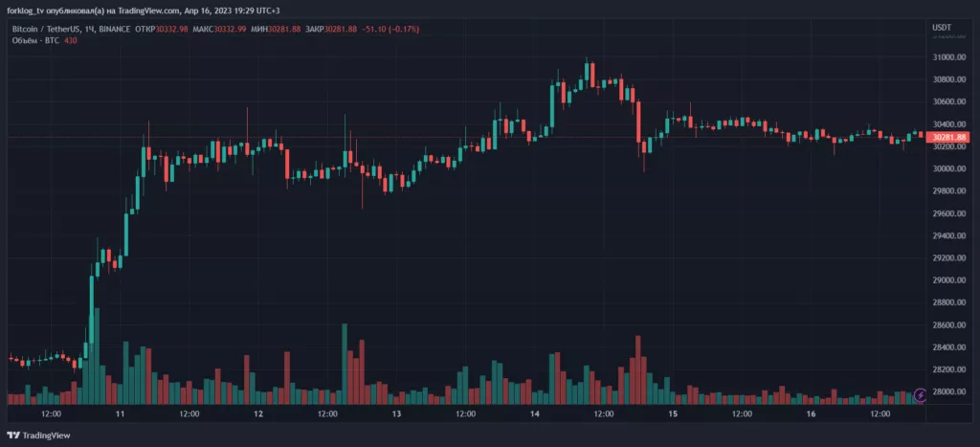The image size is (980, 447).
Task: Click the Объём · BTC volume indicator label
Action: tap(35, 40)
